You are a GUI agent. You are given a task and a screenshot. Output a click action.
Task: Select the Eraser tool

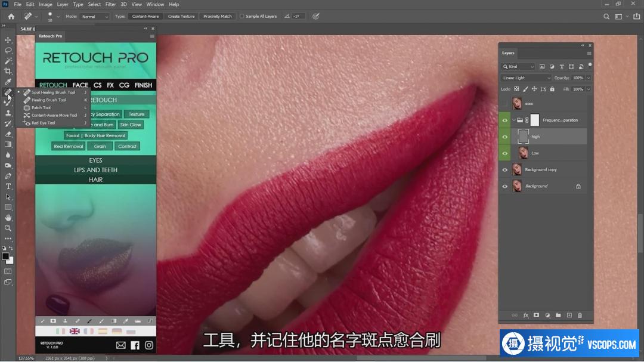coord(8,134)
